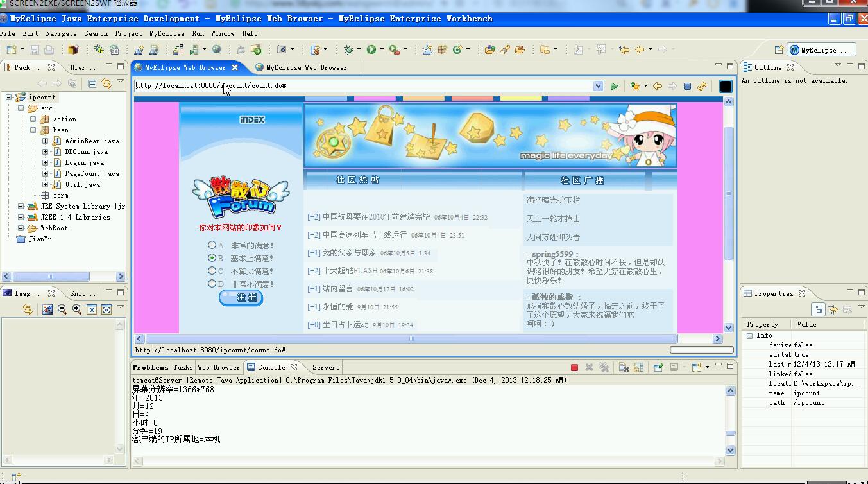Click the red Terminate icon in Console
This screenshot has height=484, width=868.
(574, 367)
